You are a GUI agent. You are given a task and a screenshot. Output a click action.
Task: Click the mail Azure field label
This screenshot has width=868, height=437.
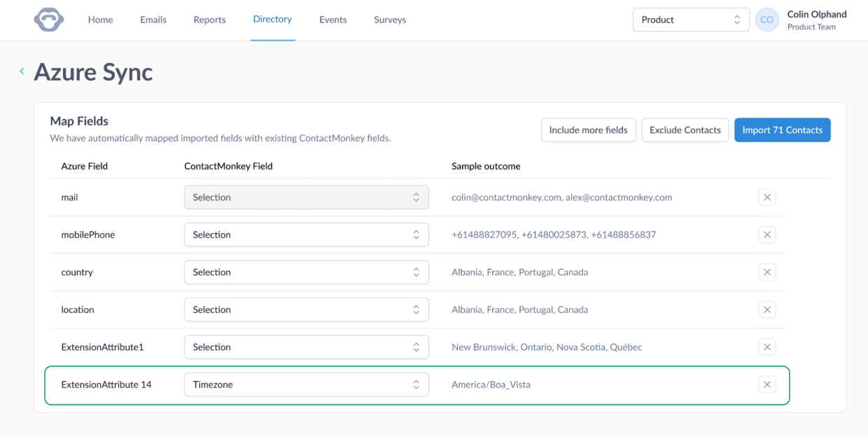click(69, 197)
